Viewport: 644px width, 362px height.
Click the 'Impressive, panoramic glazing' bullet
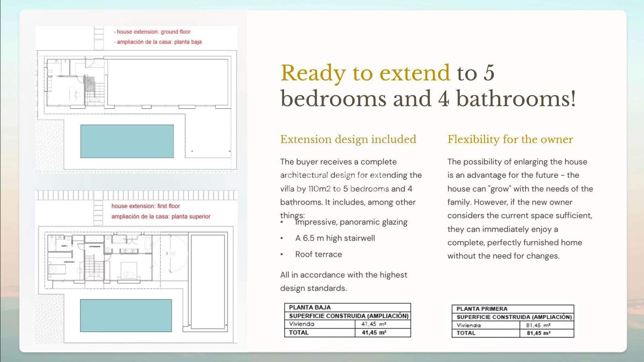pos(351,222)
